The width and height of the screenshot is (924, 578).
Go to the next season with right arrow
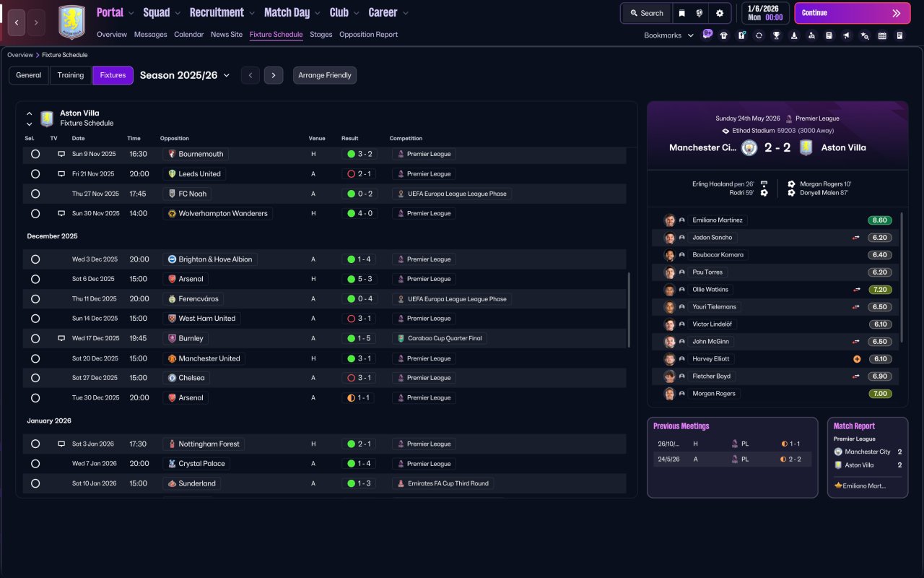pos(274,75)
